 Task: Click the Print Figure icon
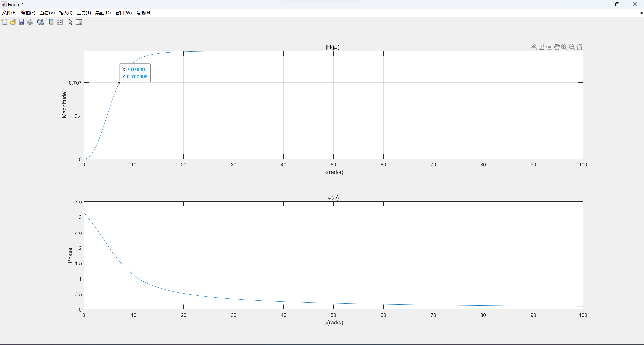pyautogui.click(x=30, y=22)
